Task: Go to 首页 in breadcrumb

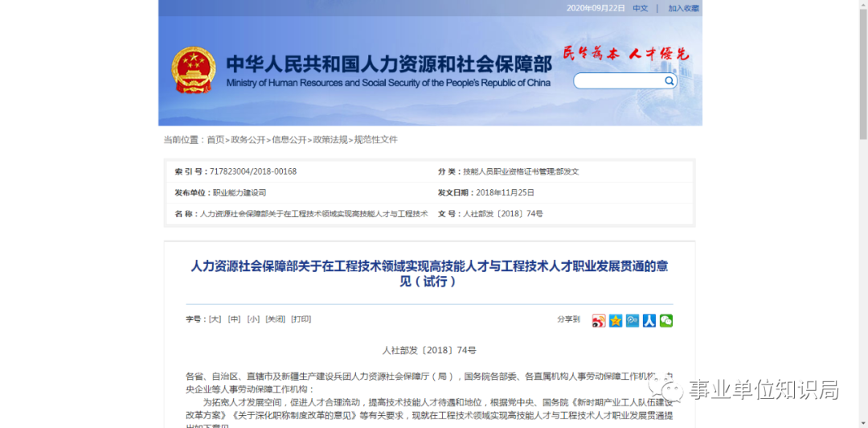Action: (x=215, y=140)
